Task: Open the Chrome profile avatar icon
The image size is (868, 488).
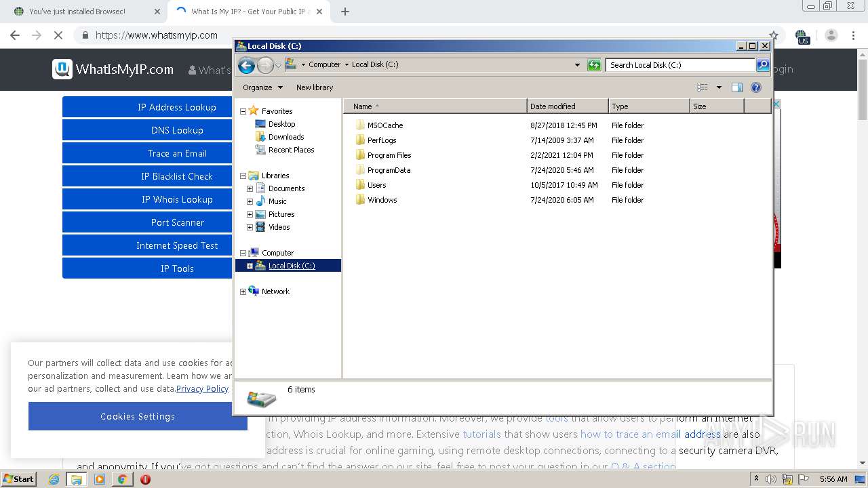Action: [831, 35]
